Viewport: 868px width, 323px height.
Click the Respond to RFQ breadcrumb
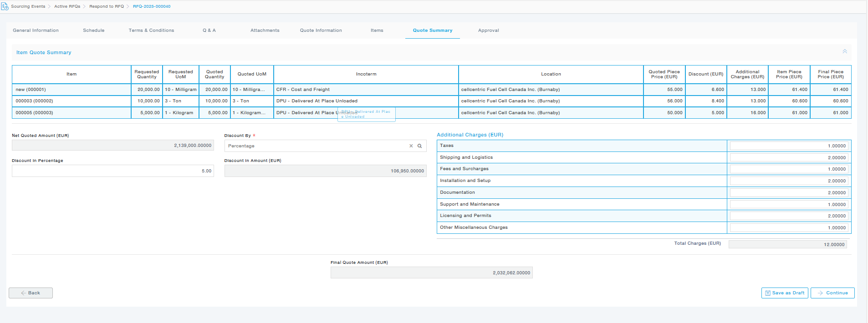(107, 7)
